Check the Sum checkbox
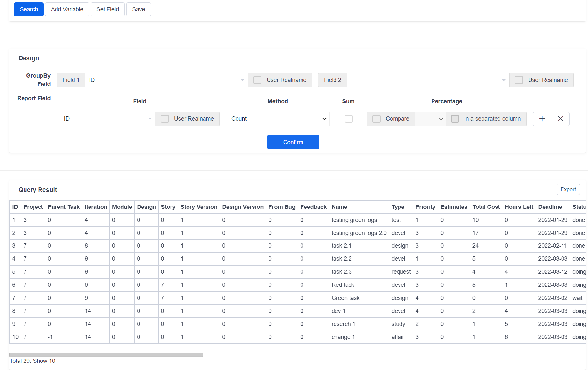Viewport: 588px width, 370px height. tap(349, 119)
